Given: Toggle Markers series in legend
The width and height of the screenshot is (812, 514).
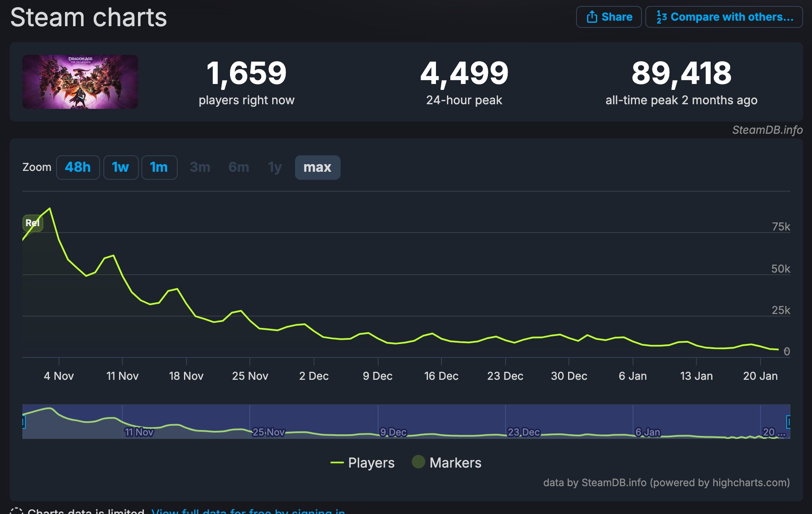Looking at the screenshot, I should [447, 463].
